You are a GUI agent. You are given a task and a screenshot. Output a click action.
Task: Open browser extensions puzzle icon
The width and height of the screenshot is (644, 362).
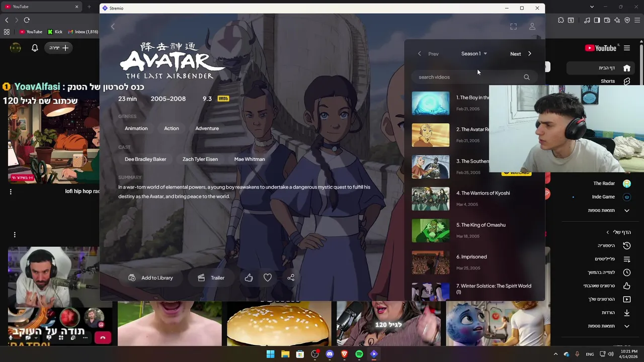tap(561, 20)
